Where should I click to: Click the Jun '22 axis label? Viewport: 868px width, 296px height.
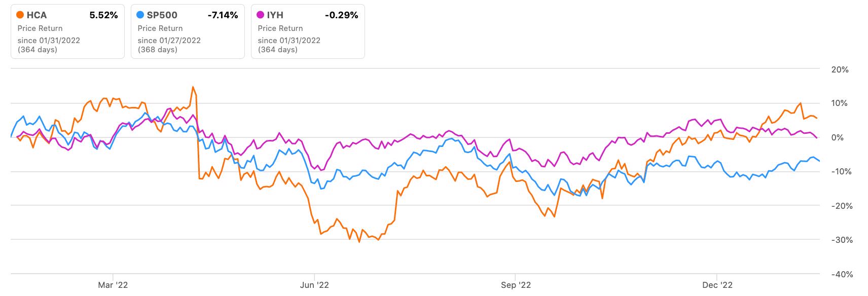click(x=314, y=285)
